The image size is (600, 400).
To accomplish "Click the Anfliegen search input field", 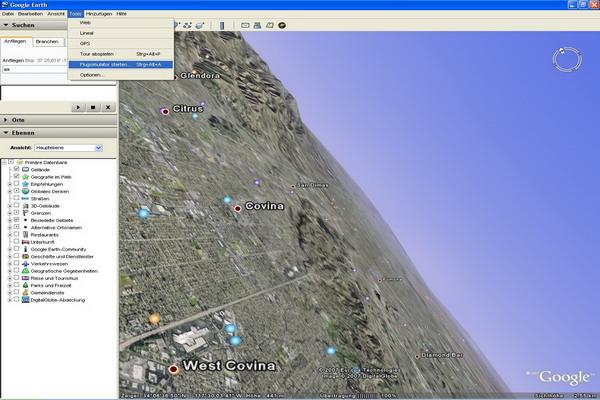I will point(35,69).
